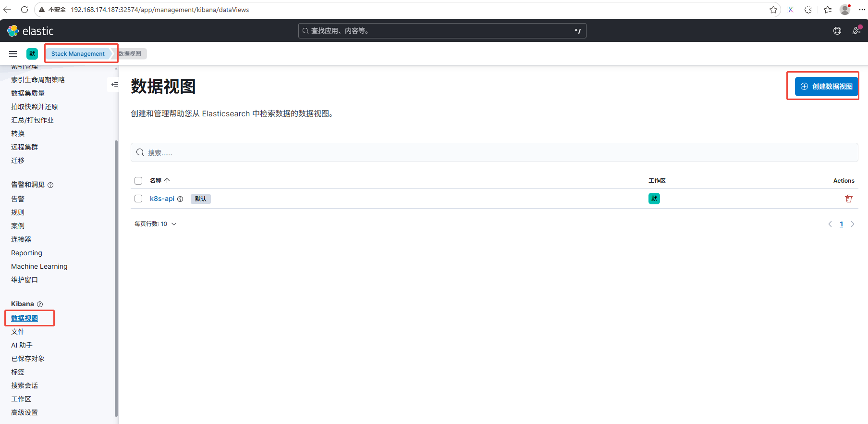Click the insecure site warning icon
Screen dimensions: 868x424
[x=42, y=10]
